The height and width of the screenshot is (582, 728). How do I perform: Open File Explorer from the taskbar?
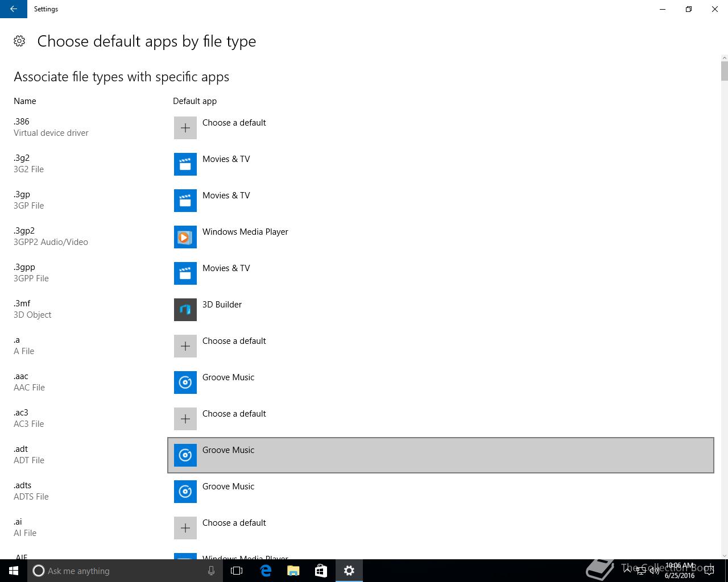click(x=293, y=571)
